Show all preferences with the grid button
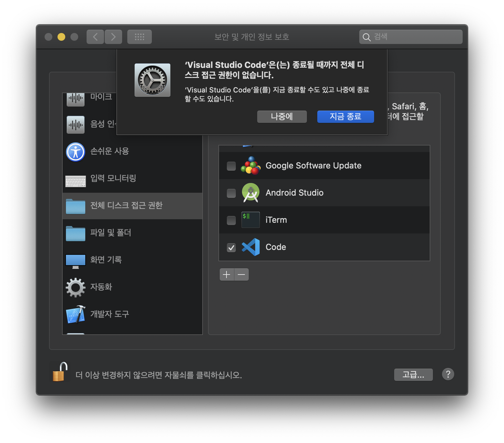The height and width of the screenshot is (443, 504). (x=140, y=37)
